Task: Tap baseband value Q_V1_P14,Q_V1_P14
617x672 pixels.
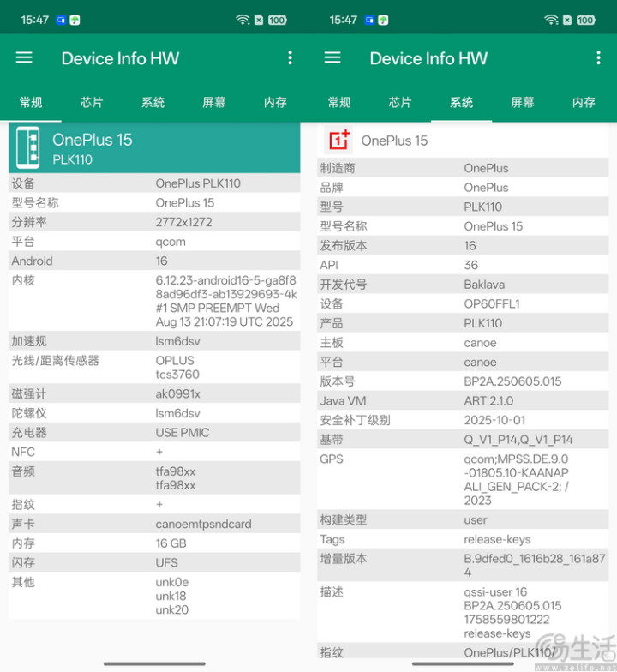Action: pyautogui.click(x=518, y=439)
